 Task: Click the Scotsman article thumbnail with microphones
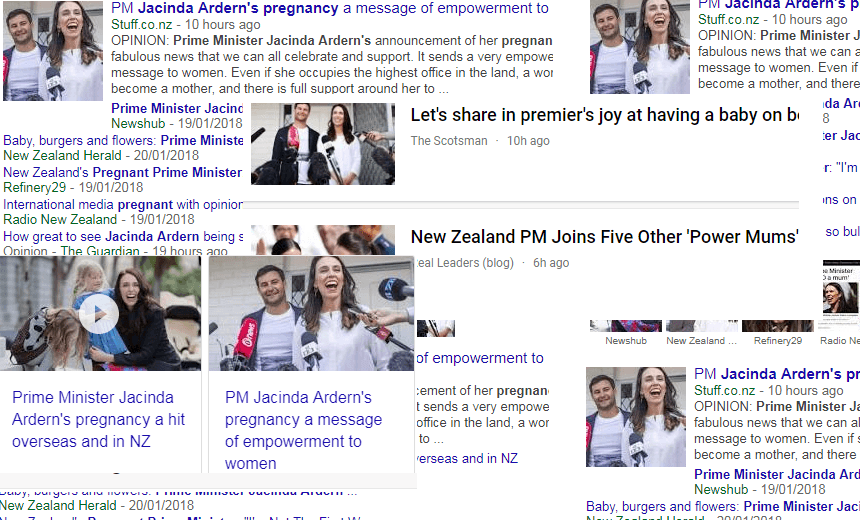pos(322,144)
